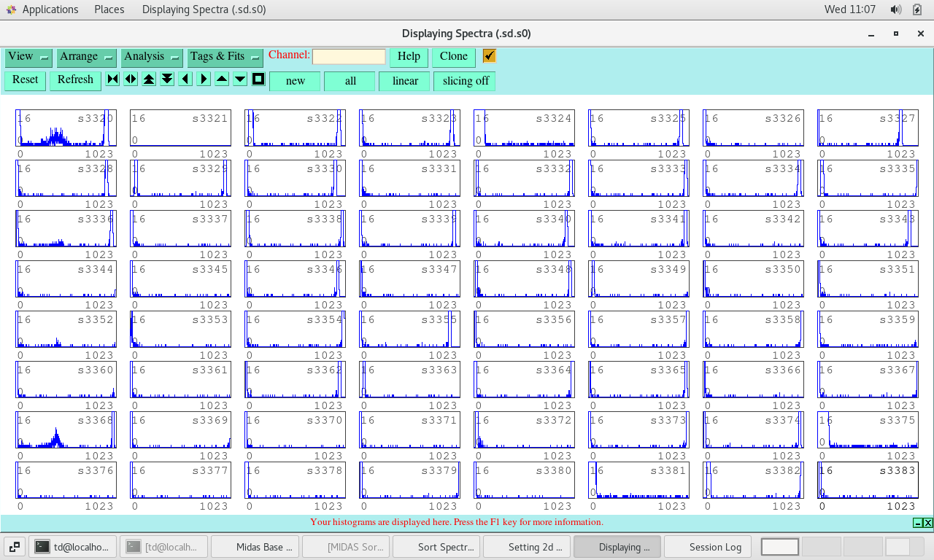Click the hollow square icon in toolbar
The width and height of the screenshot is (934, 560).
pos(258,79)
